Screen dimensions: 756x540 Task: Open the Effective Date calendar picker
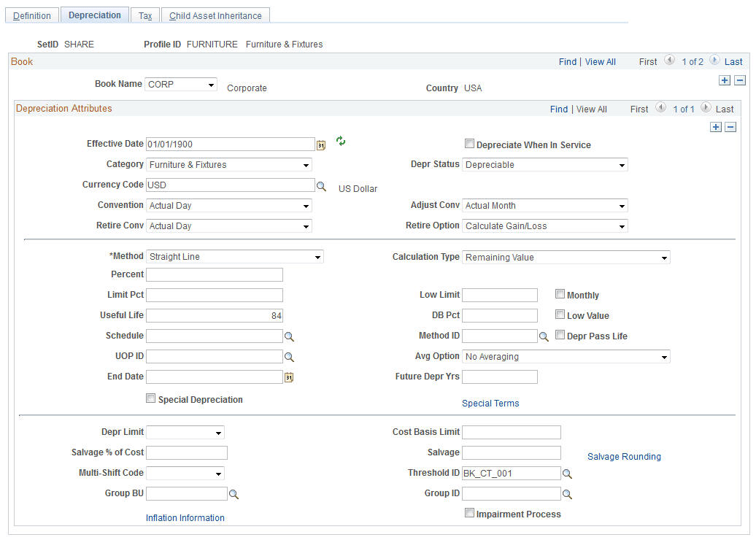(x=321, y=144)
